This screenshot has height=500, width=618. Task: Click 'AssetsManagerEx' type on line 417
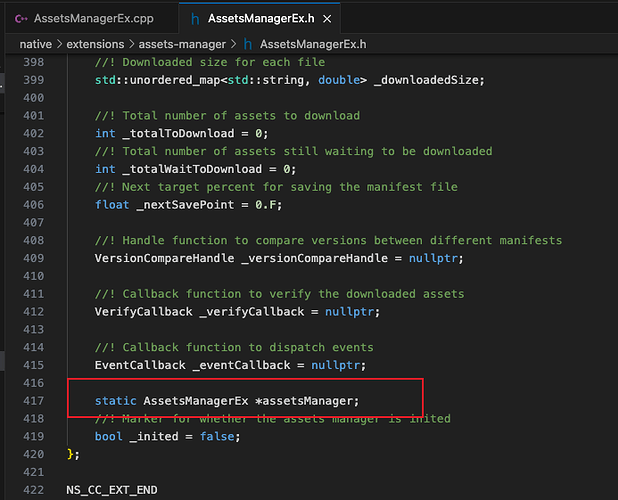[x=196, y=401]
